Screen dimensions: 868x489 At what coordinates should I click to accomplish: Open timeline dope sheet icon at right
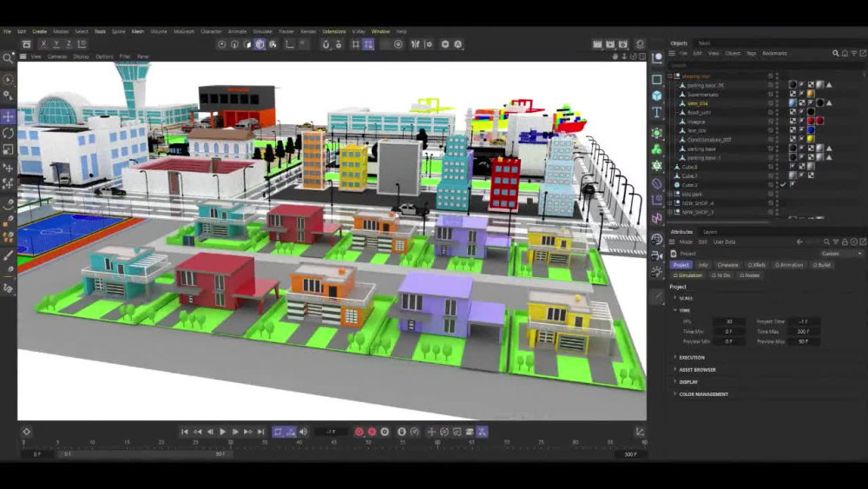click(x=640, y=432)
